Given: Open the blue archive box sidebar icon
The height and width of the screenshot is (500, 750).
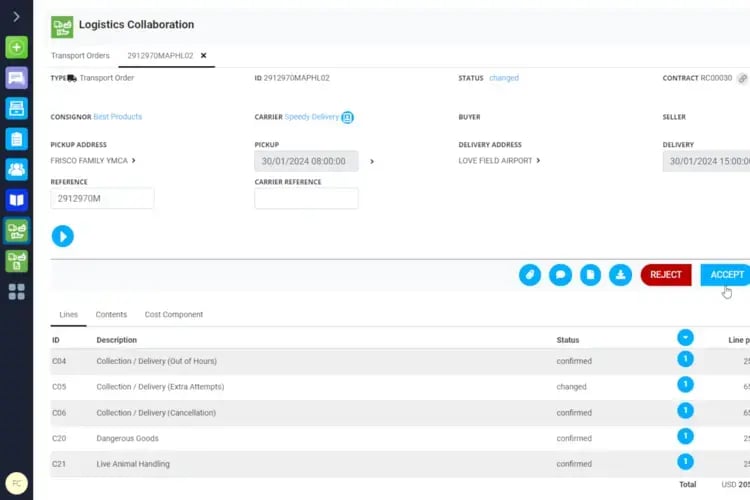Looking at the screenshot, I should [x=16, y=109].
